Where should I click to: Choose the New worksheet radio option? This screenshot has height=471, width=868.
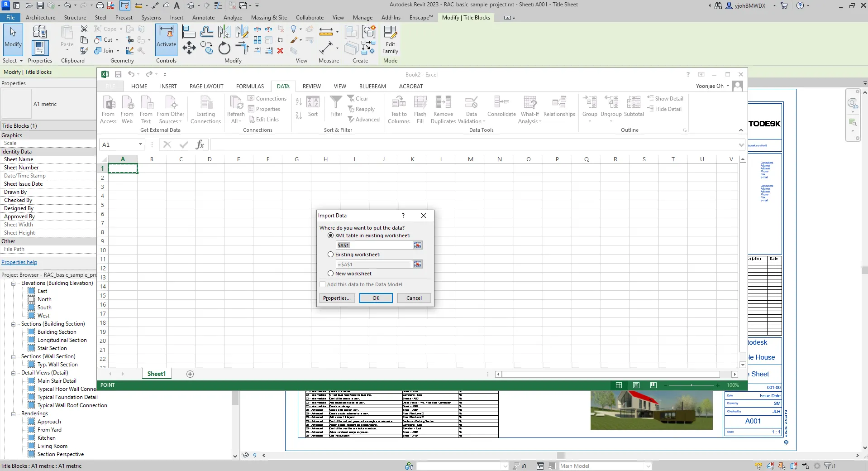(x=331, y=274)
